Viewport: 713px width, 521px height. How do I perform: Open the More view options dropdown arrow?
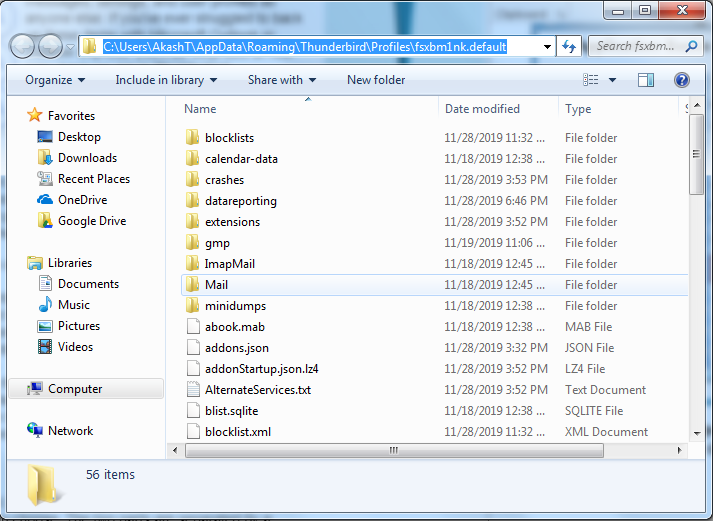pos(612,80)
